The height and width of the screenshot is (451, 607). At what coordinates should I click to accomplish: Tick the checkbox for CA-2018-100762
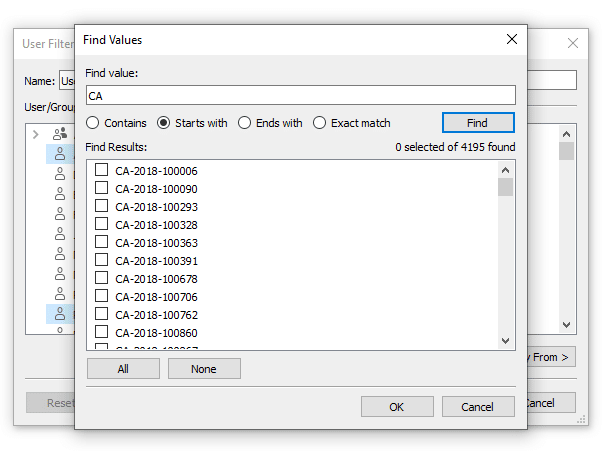pos(101,314)
